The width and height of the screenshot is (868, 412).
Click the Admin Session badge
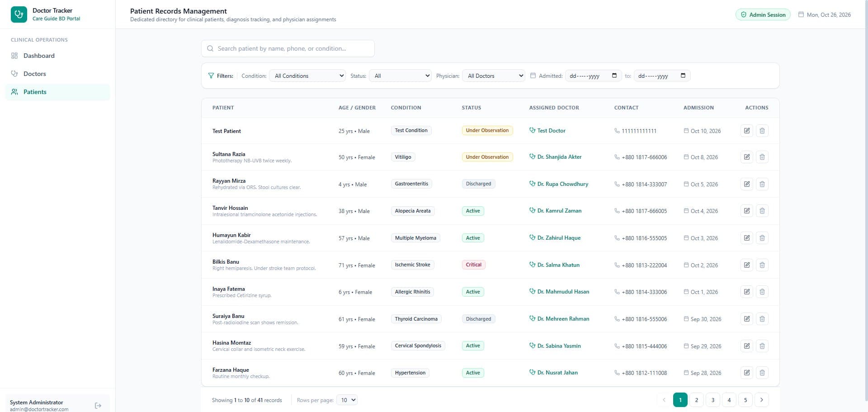point(763,14)
